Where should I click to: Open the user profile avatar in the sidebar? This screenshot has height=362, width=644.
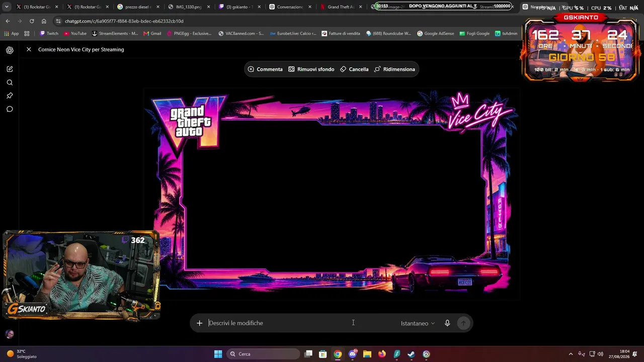point(10,334)
